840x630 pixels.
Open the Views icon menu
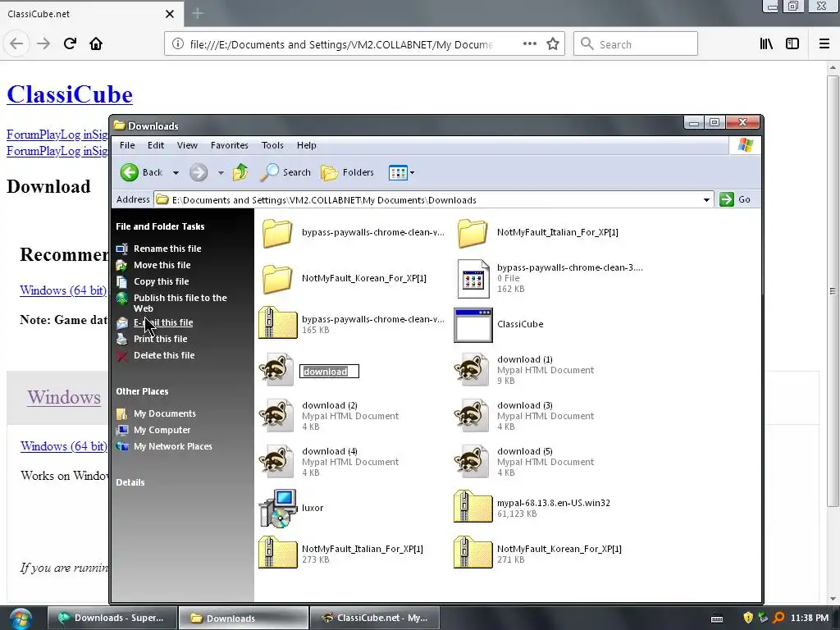[401, 172]
